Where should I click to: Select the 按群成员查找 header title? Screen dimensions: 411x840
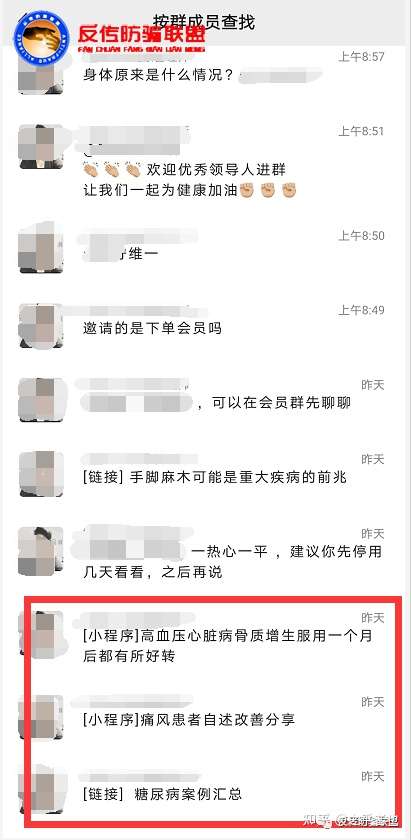(x=204, y=22)
